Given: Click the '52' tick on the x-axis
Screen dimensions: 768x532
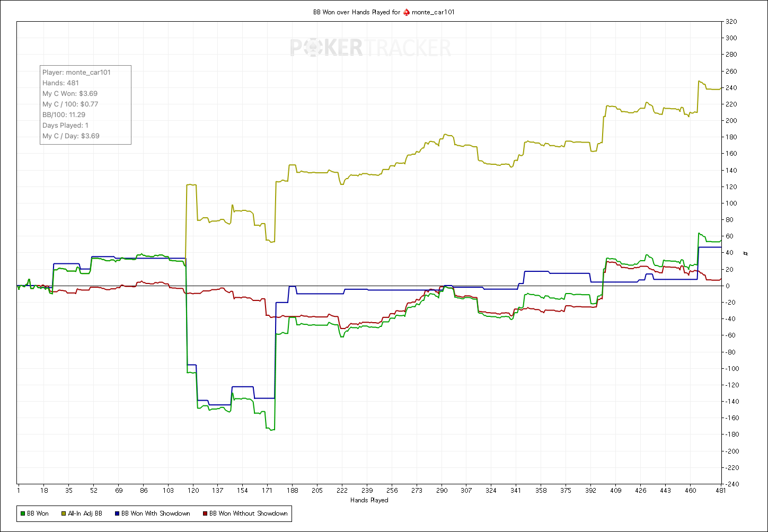Looking at the screenshot, I should (x=93, y=491).
